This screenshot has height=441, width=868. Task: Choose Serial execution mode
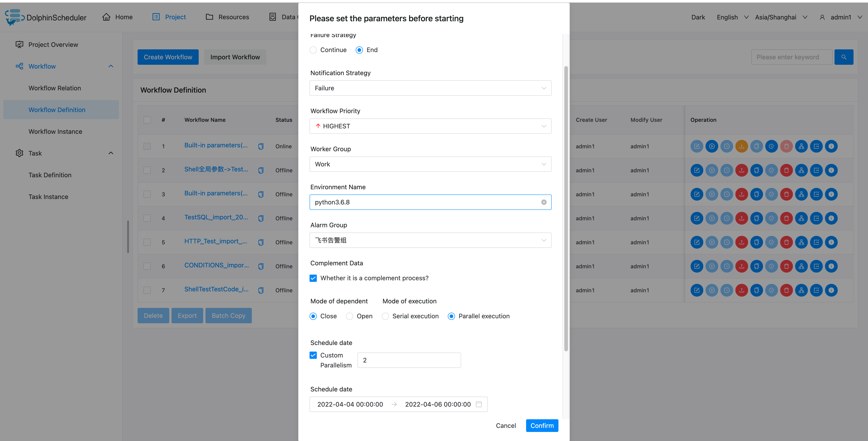(x=385, y=316)
